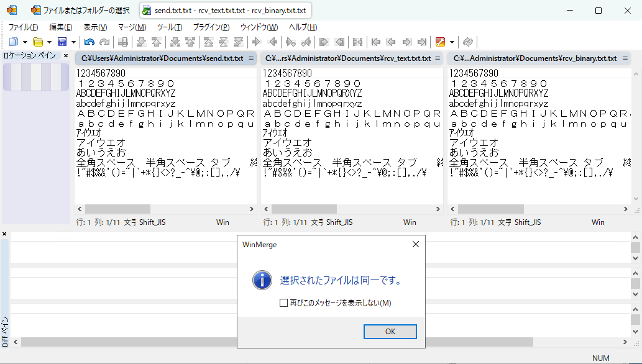Switch to ファイルまたはフォルダーの選択 tab

(81, 10)
